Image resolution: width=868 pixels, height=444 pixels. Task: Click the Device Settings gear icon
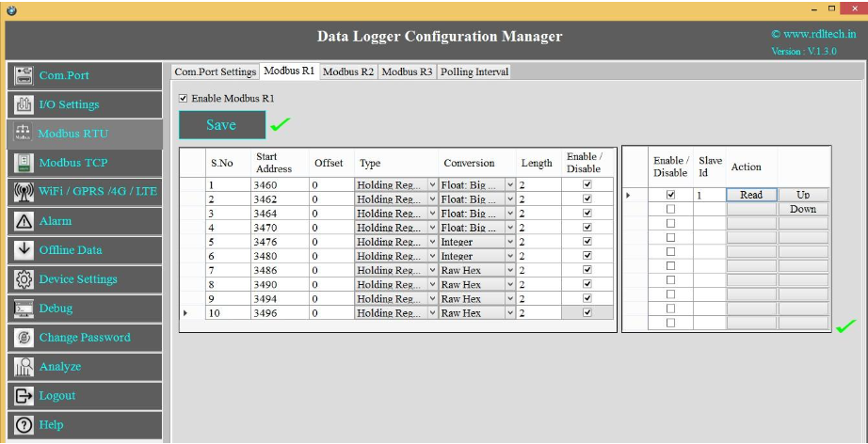24,279
